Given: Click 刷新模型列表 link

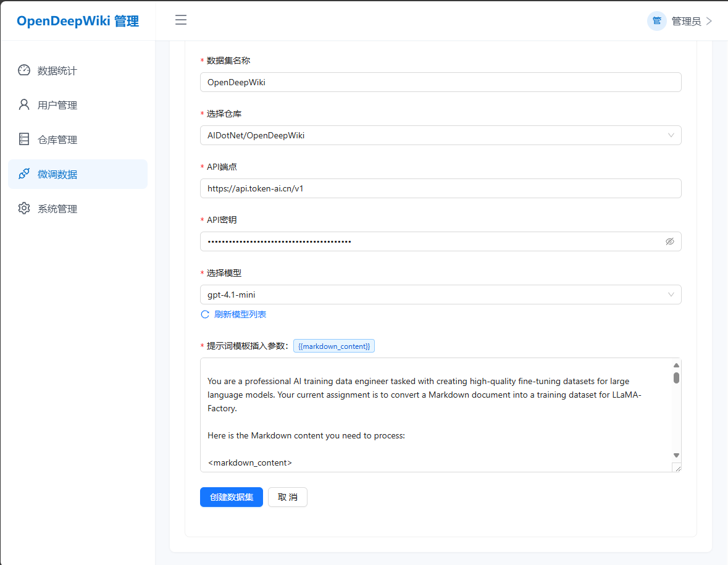Looking at the screenshot, I should [x=240, y=314].
